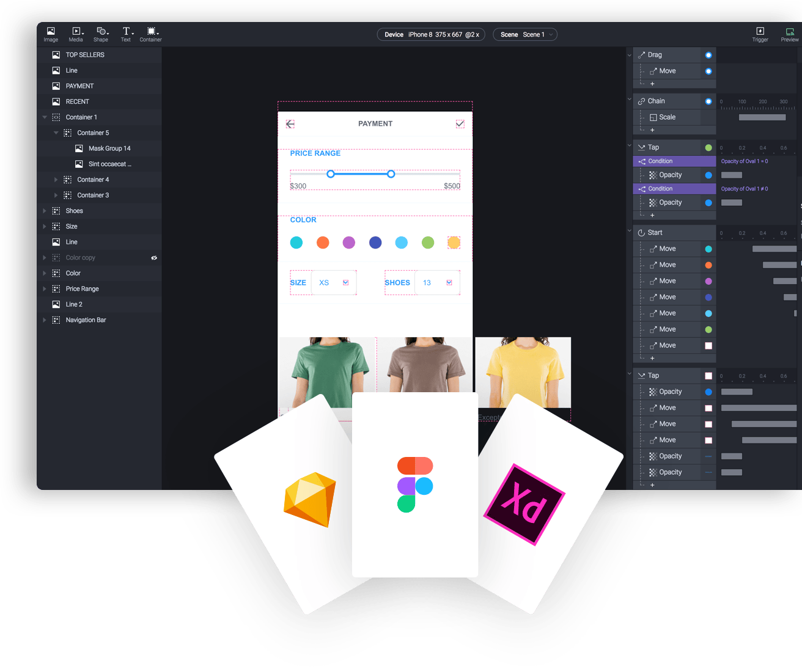Pick the teal color swatch
Viewport: 802px width, 672px height.
pyautogui.click(x=296, y=243)
